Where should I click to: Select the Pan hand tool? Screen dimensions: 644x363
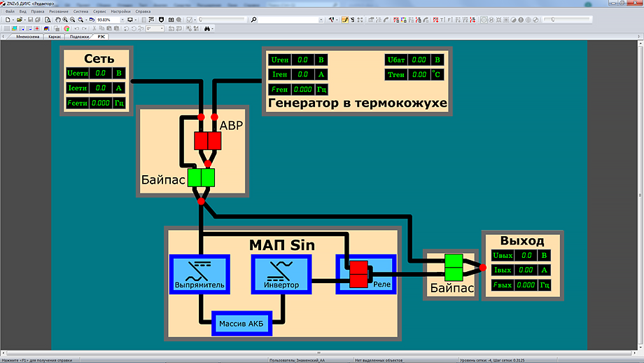tap(58, 20)
